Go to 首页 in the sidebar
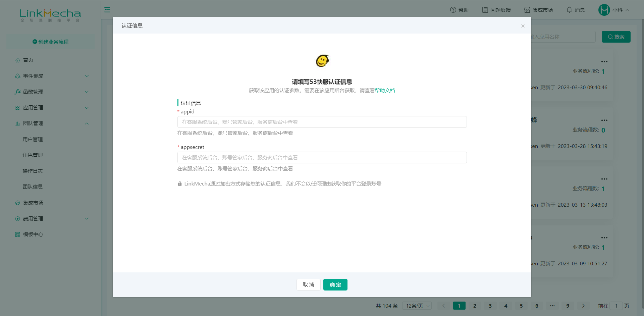This screenshot has height=316, width=644. tap(28, 60)
